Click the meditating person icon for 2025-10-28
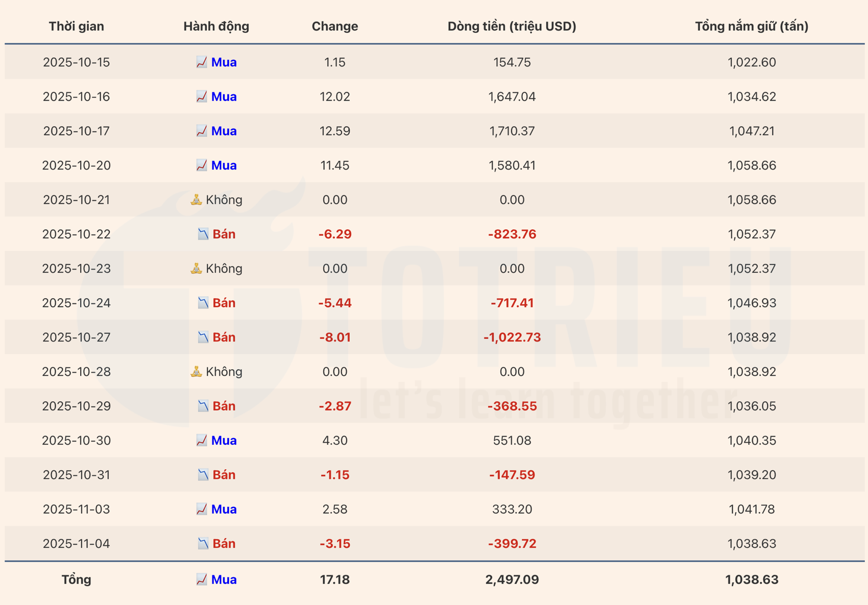Viewport: 868px width, 605px height. pyautogui.click(x=196, y=372)
